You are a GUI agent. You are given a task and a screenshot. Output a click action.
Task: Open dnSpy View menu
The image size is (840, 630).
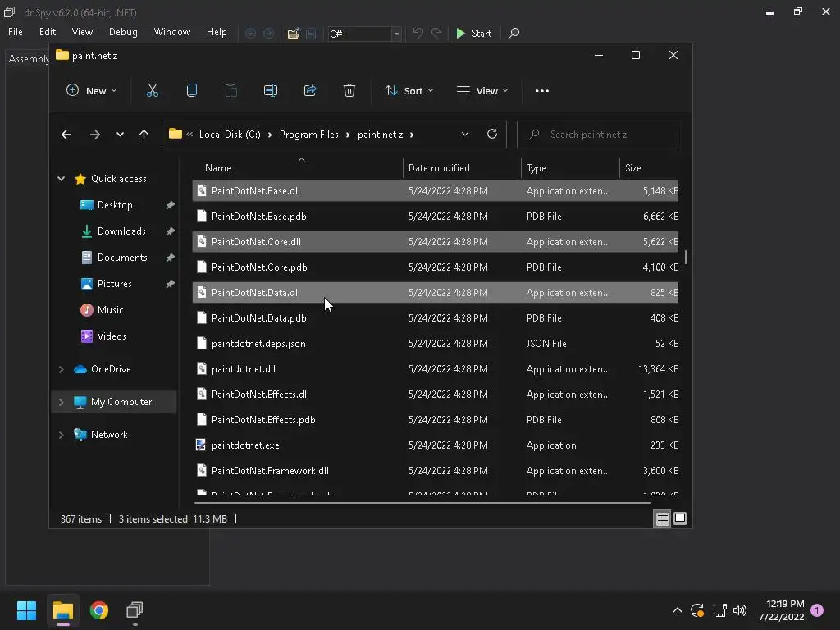(x=82, y=32)
